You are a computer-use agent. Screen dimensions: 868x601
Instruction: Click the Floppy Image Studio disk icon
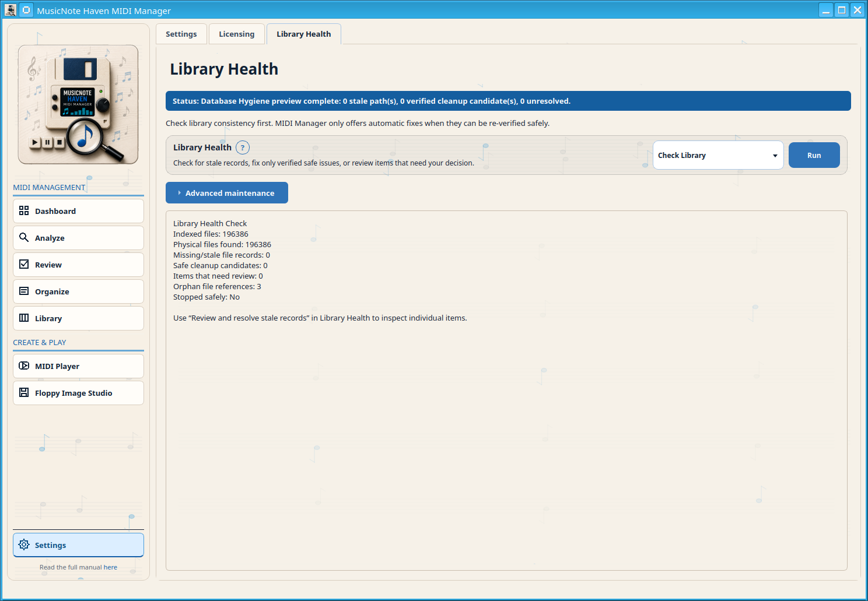pyautogui.click(x=24, y=392)
